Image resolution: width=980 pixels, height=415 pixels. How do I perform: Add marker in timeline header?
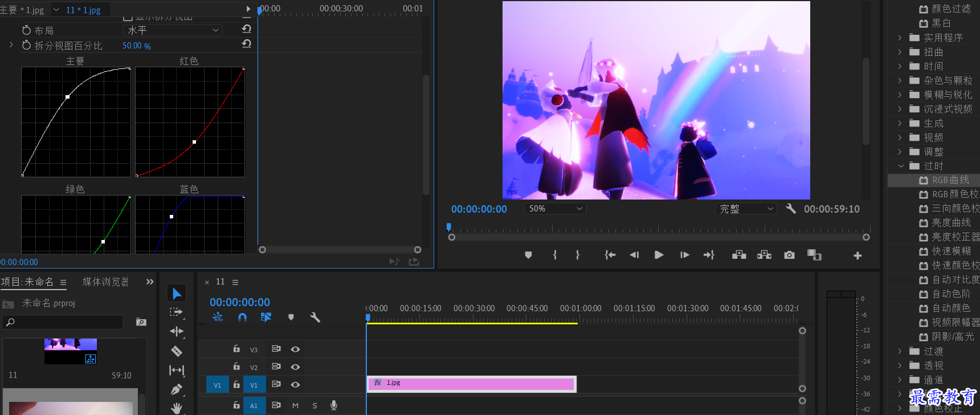291,317
